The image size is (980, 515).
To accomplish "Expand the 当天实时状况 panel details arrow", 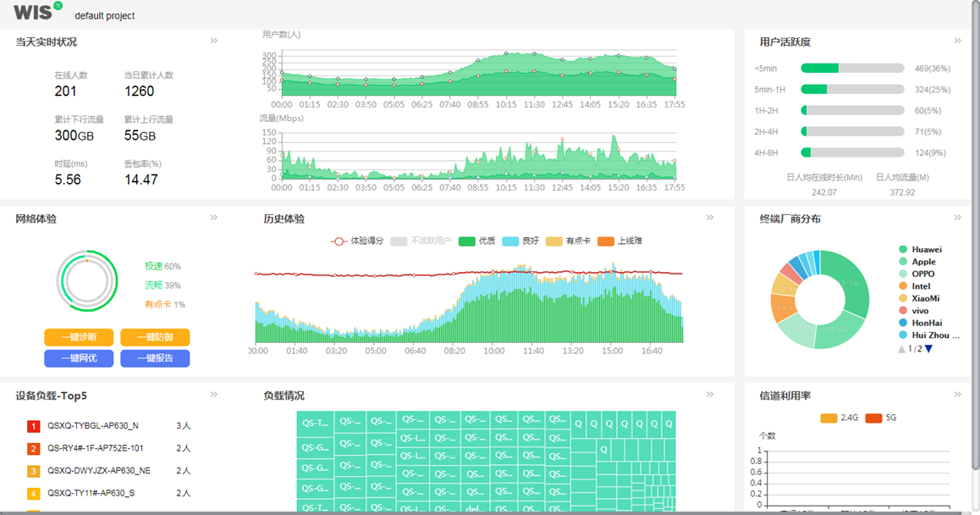I will click(x=214, y=41).
